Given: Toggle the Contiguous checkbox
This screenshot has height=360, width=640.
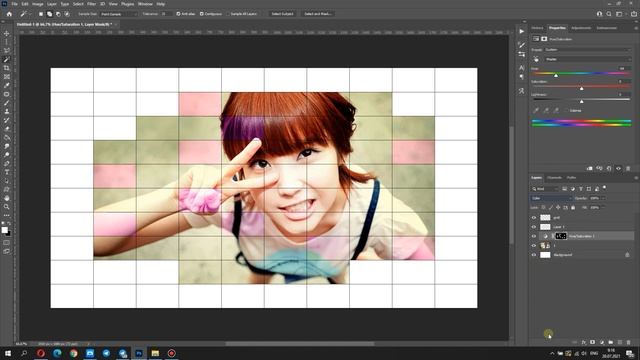Looking at the screenshot, I should [202, 14].
